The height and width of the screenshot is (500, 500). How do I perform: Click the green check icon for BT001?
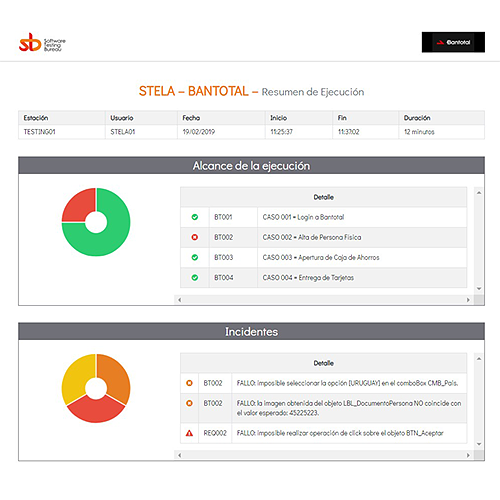tap(195, 217)
